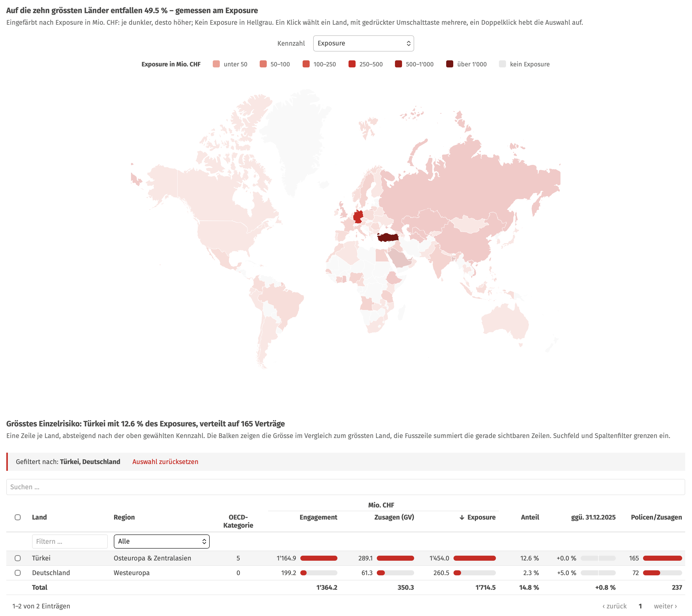This screenshot has height=616, width=692.
Task: Toggle the select-all checkbox in table header
Action: [x=18, y=517]
